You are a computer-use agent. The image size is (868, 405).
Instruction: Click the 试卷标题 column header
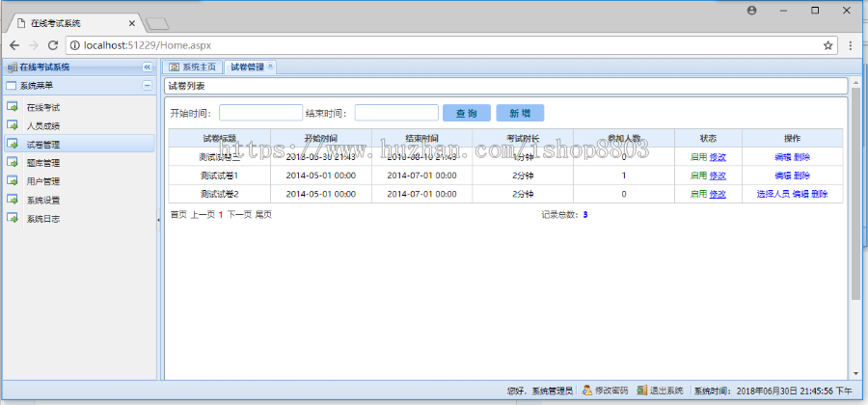coord(219,138)
